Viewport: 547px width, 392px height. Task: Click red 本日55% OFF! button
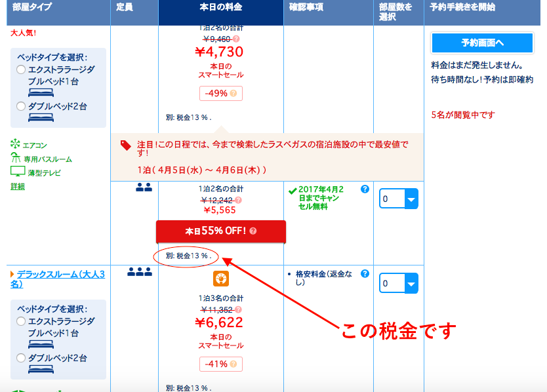[x=220, y=231]
